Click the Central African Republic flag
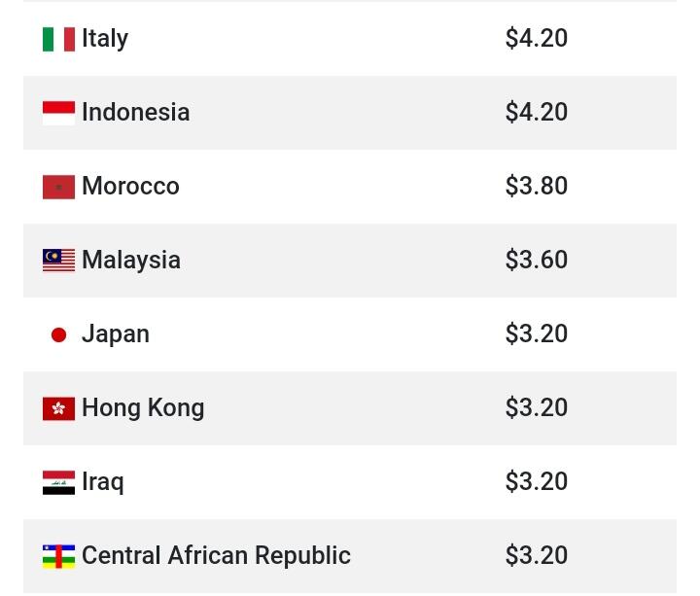Screen dimensions: 700x596 (58, 556)
